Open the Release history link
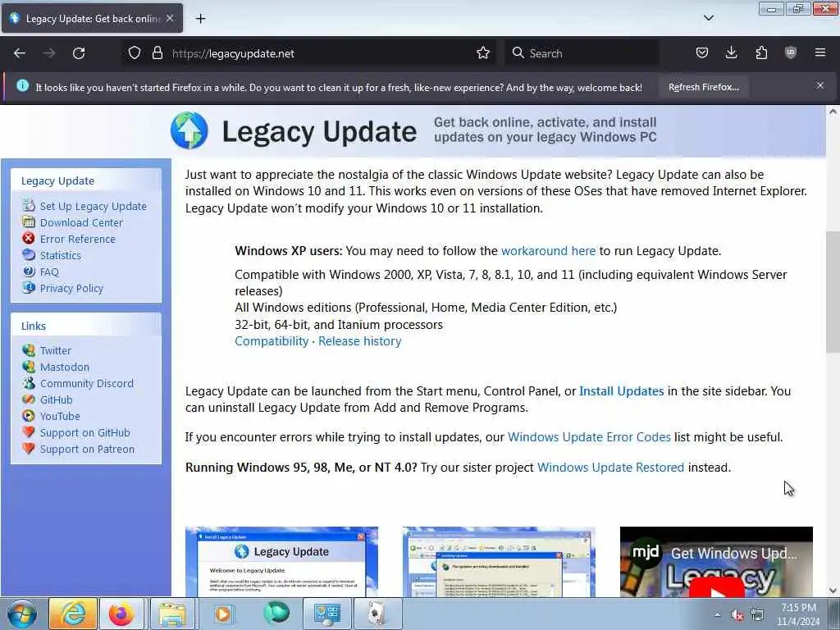Image resolution: width=840 pixels, height=630 pixels. click(x=360, y=341)
